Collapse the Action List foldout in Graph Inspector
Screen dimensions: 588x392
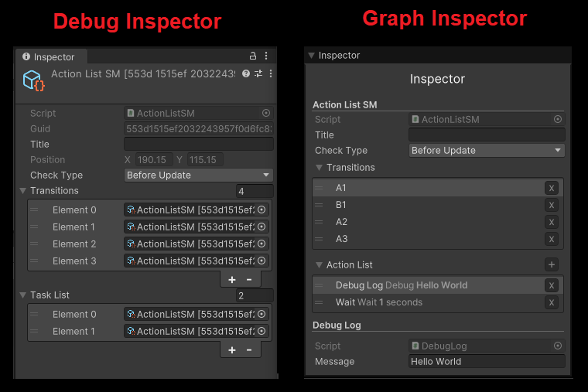tap(319, 265)
